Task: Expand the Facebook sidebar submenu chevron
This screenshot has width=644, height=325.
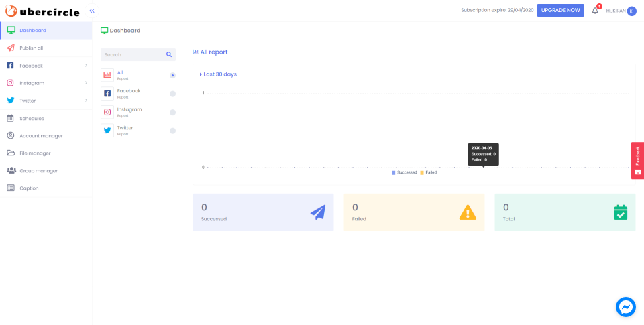Action: click(87, 65)
